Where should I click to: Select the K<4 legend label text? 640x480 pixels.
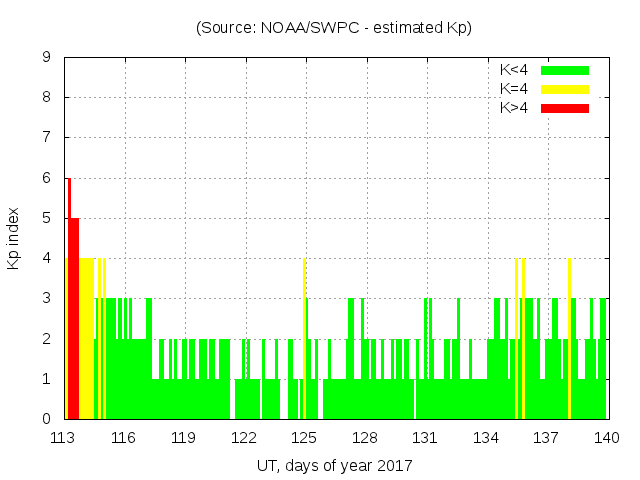pyautogui.click(x=514, y=70)
